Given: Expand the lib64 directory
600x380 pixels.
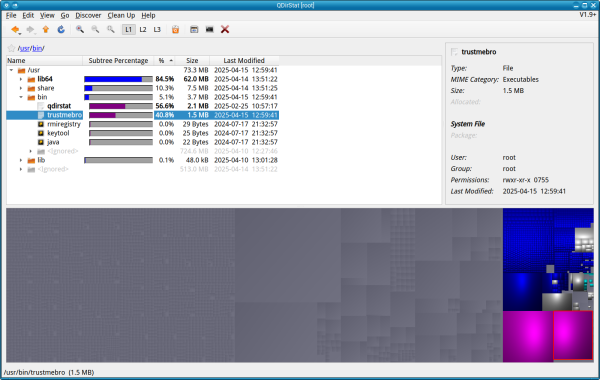Looking at the screenshot, I should (21, 79).
